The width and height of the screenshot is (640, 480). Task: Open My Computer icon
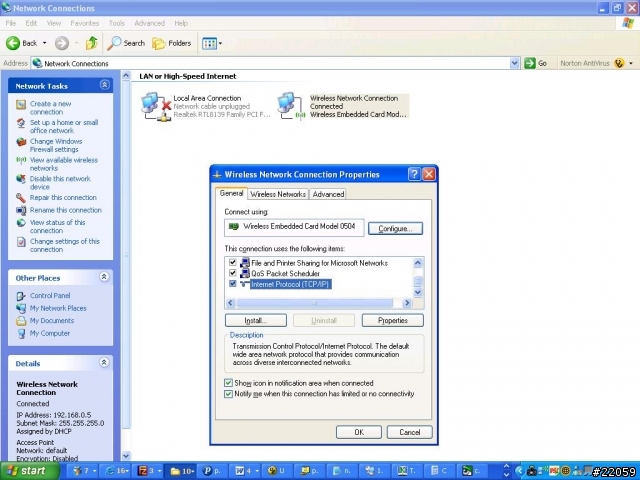tap(21, 333)
